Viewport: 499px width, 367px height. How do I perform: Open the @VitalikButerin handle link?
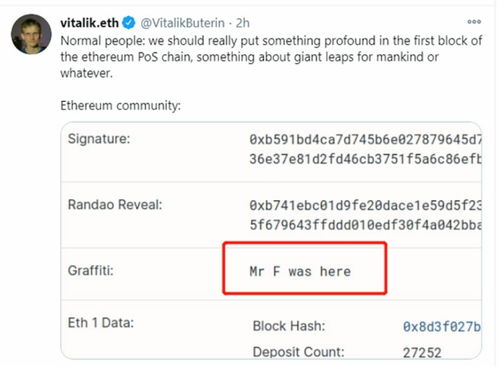pos(182,23)
